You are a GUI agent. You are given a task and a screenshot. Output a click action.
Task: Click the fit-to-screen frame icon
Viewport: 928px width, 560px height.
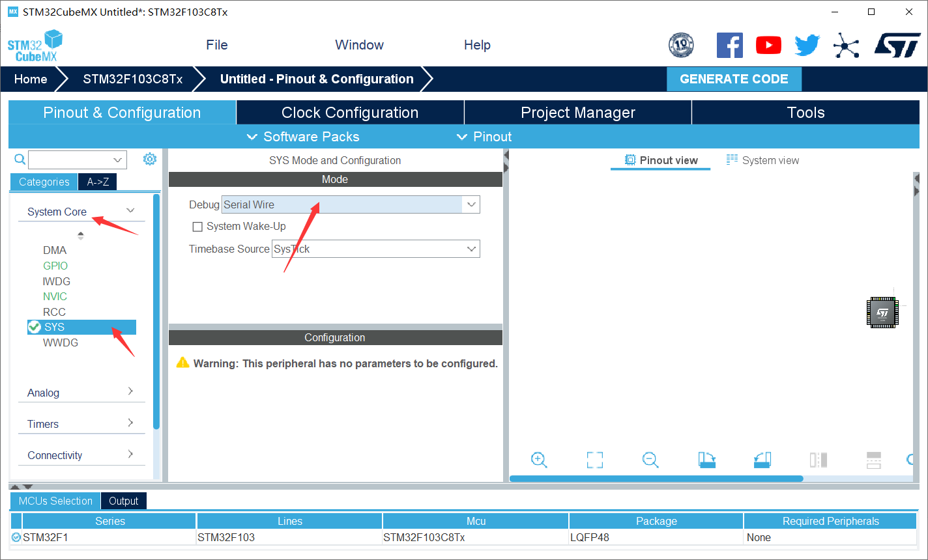594,460
